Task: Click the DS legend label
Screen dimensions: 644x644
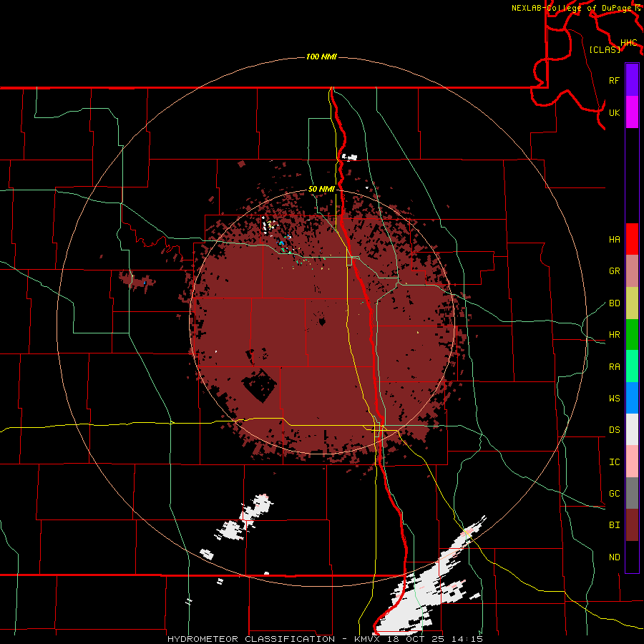Action: coord(614,429)
